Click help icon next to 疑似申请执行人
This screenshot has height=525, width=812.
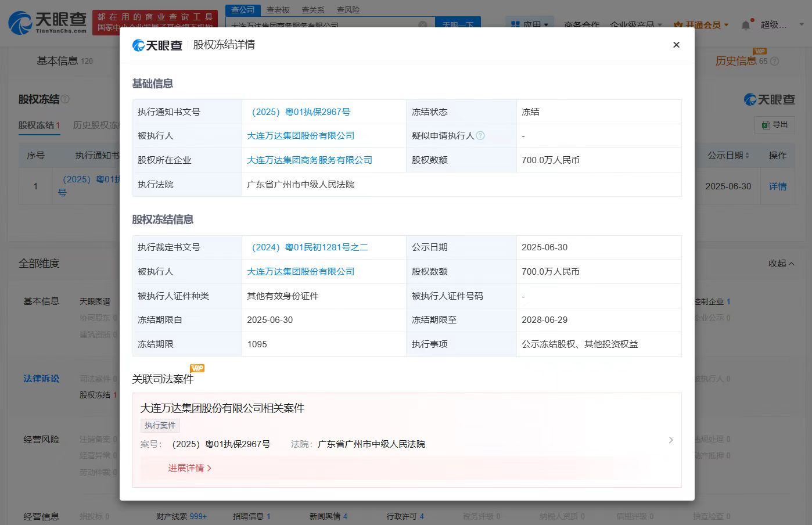point(480,135)
